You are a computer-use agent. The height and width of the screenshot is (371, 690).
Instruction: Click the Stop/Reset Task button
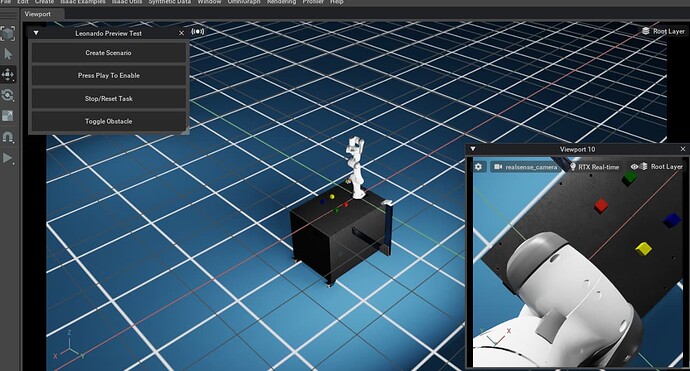[x=108, y=99]
